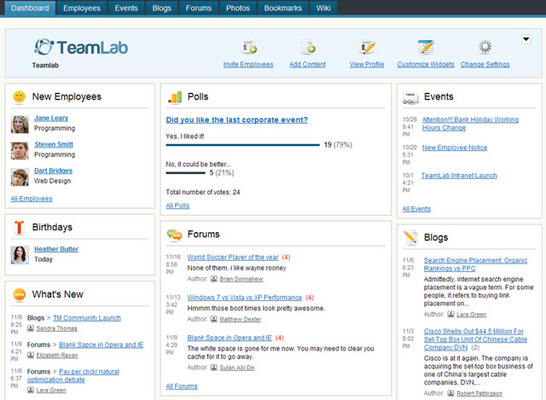
Task: Open Steven Smitt's profile link
Action: 54,144
